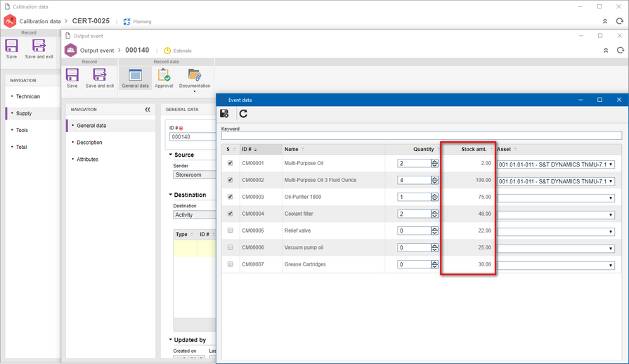Collapse the Calibration data header with double chevron
The width and height of the screenshot is (629, 364).
click(605, 21)
